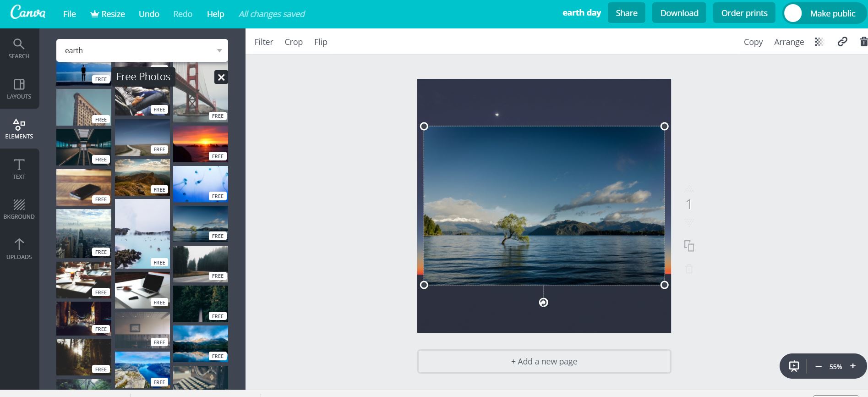Select the aerial city skyline photo

click(x=84, y=233)
